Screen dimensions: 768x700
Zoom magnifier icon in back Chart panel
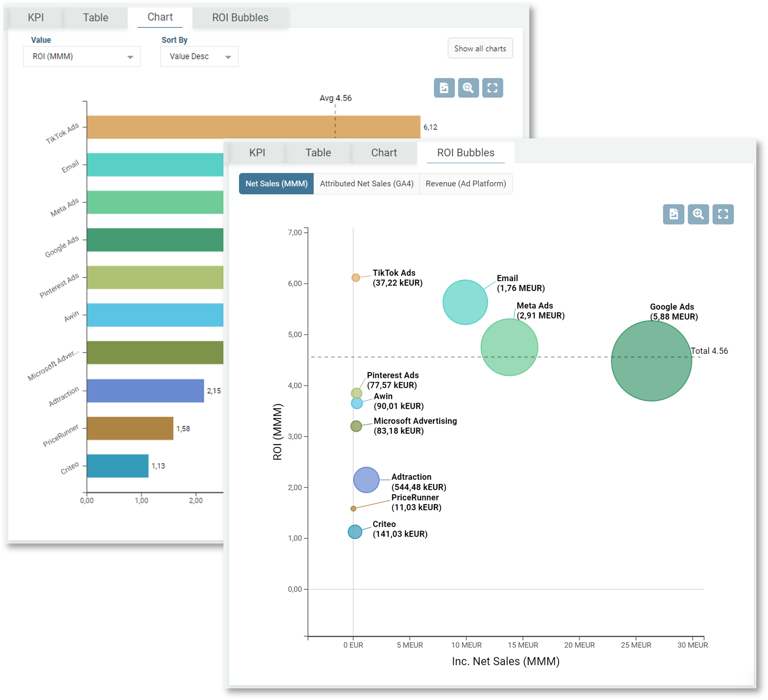tap(468, 88)
